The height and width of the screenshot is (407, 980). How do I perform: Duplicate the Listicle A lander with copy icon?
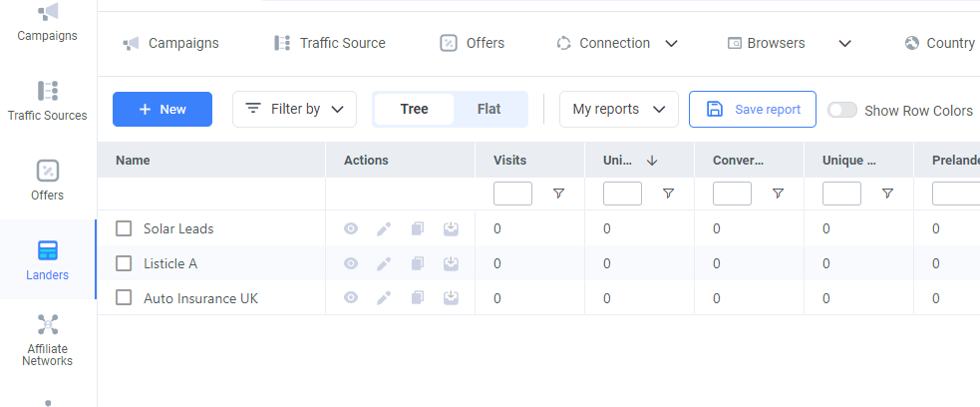click(x=418, y=263)
